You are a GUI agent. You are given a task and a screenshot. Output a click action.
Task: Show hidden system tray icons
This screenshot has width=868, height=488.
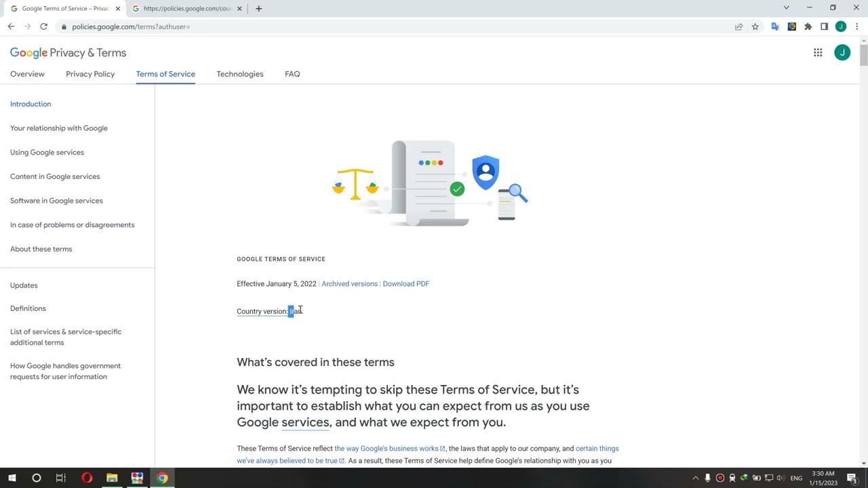tap(695, 479)
